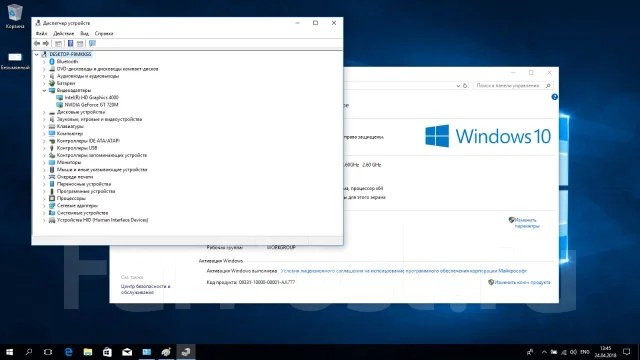
Task: Click the volume icon in system tray
Action: 573,352
